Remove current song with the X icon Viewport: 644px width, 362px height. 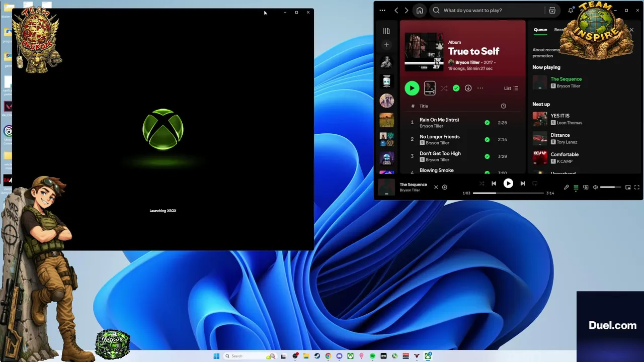point(436,187)
